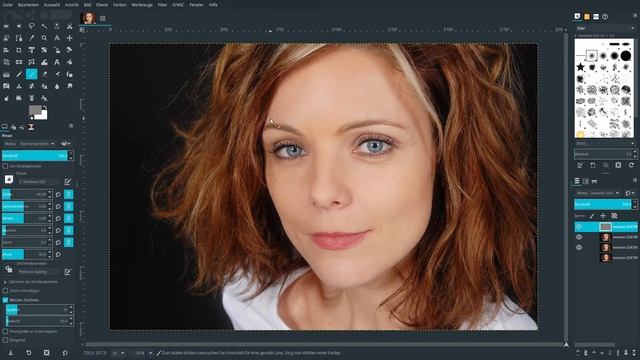Open the Datei menu
The height and width of the screenshot is (360, 640).
tap(7, 5)
